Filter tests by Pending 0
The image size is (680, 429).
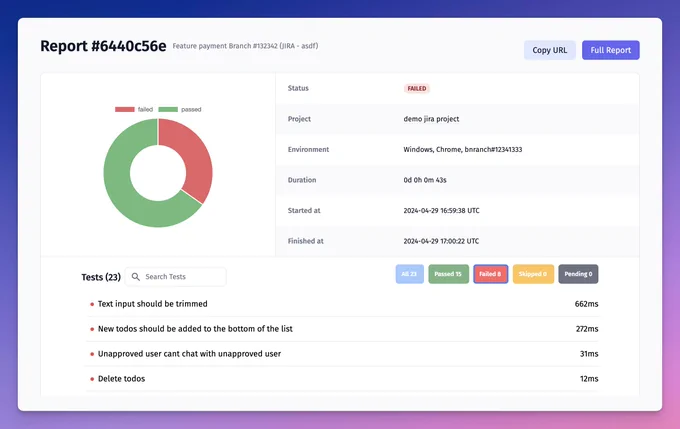click(x=578, y=274)
